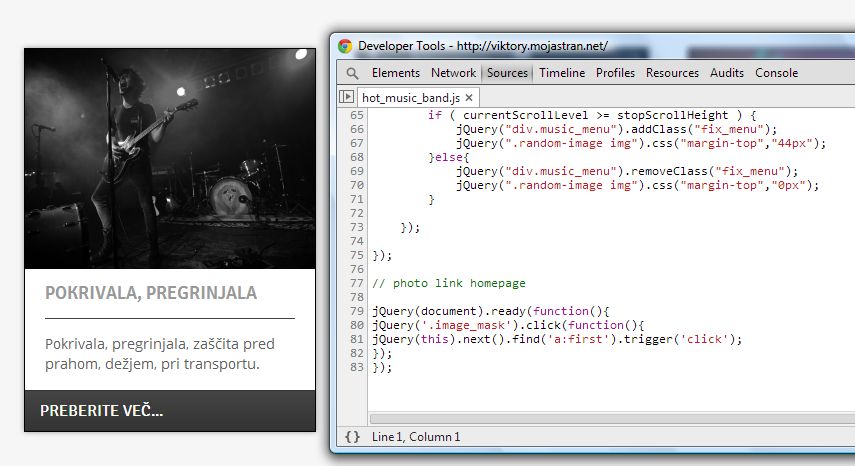Screen dimensions: 855x466
Task: Open the Console panel
Action: [776, 72]
